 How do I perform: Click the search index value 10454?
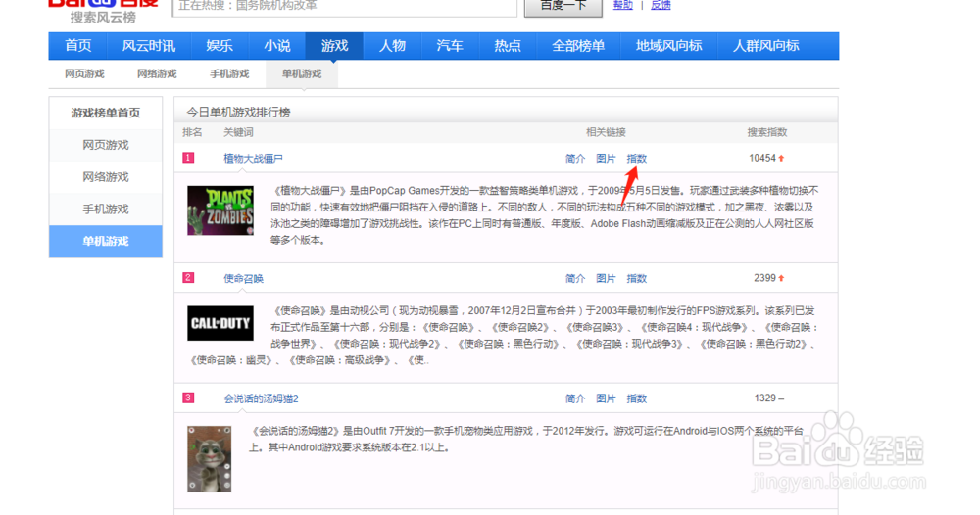pyautogui.click(x=761, y=158)
